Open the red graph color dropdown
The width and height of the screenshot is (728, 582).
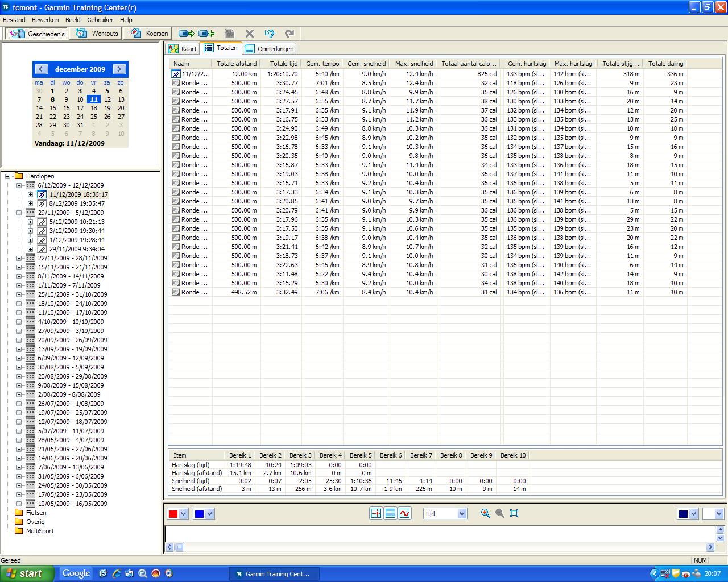pyautogui.click(x=183, y=514)
